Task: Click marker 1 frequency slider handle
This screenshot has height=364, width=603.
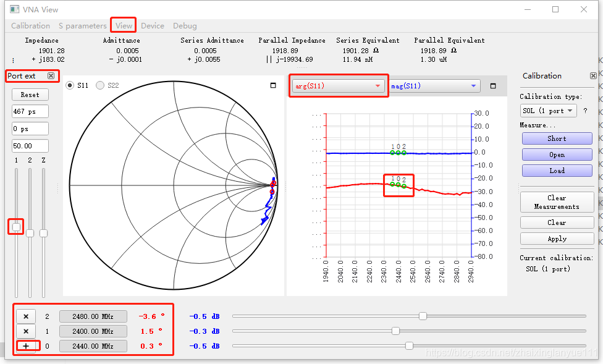Action: coord(395,331)
